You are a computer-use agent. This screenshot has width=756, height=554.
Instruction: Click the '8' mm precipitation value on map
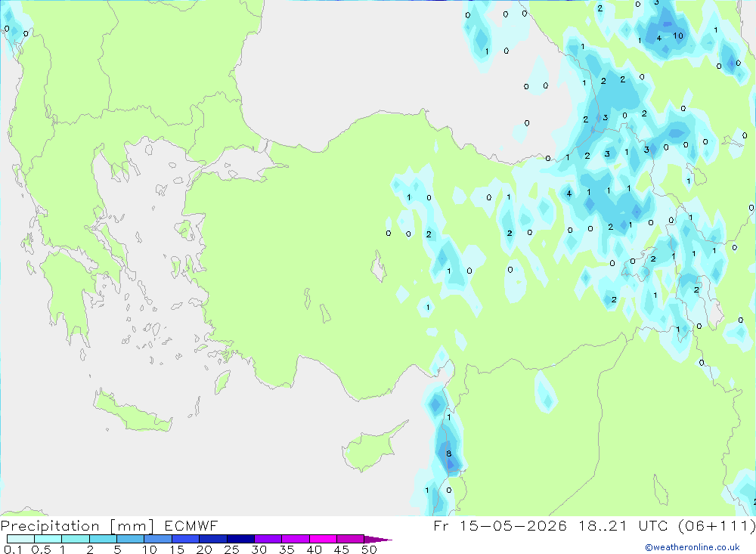449,453
